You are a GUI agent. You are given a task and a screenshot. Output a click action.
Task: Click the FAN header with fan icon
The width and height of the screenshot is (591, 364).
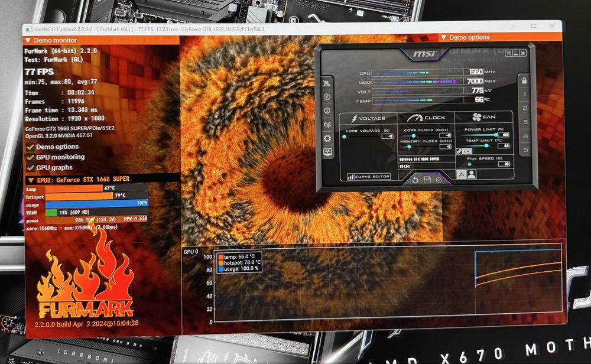coord(484,117)
